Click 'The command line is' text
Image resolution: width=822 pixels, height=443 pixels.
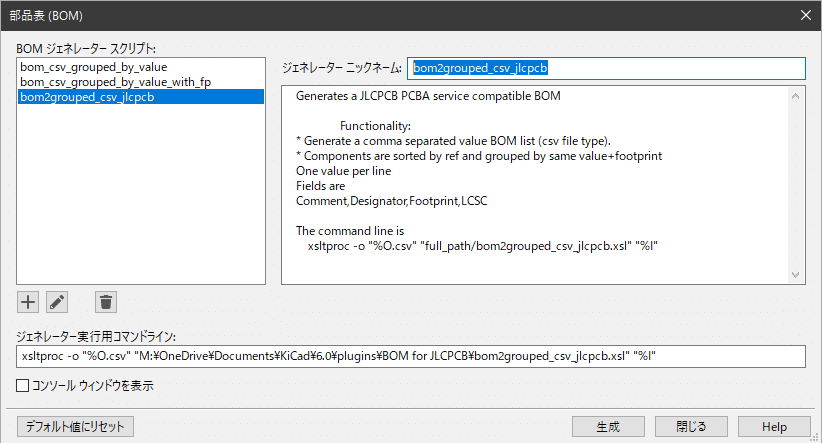[350, 231]
